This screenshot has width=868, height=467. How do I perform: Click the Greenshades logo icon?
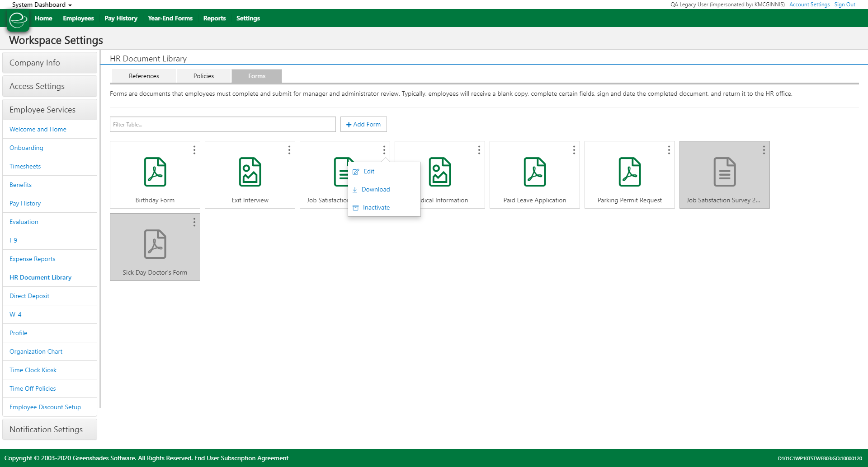point(18,20)
